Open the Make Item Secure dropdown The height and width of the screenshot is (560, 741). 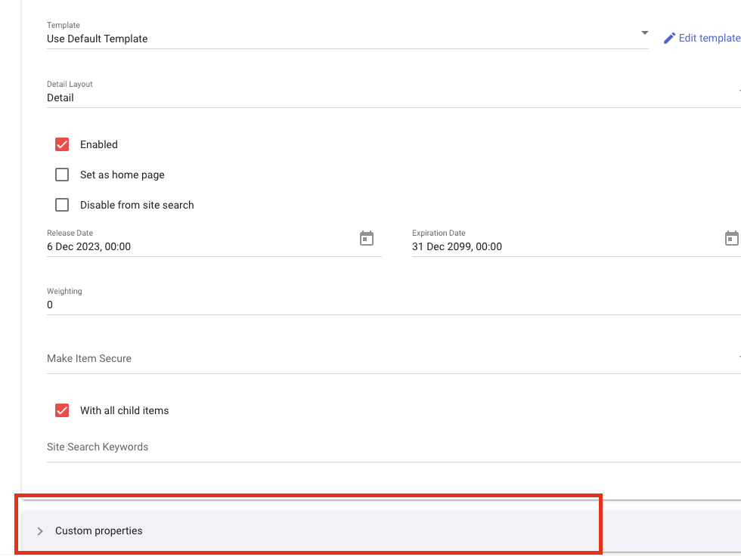(x=378, y=358)
